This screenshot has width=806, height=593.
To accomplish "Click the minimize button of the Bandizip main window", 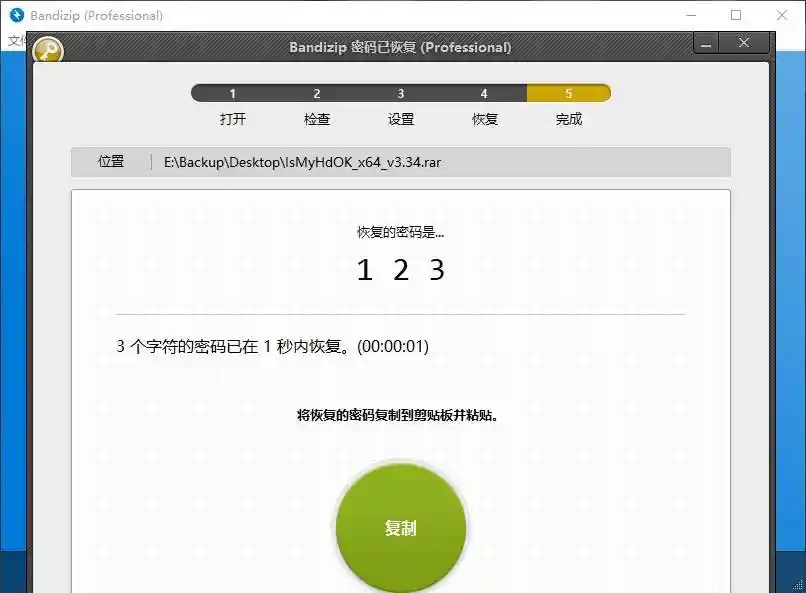I will pyautogui.click(x=692, y=15).
